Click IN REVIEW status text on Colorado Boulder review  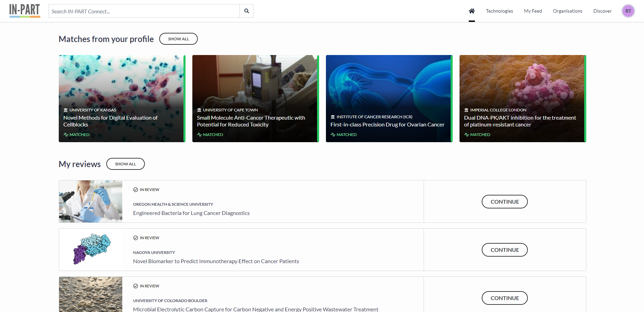click(150, 286)
